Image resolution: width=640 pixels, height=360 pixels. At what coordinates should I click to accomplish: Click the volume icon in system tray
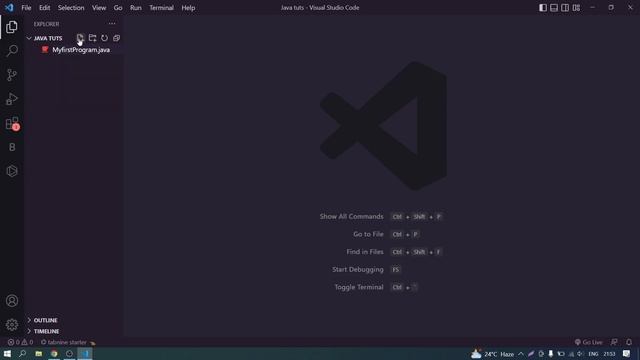580,354
